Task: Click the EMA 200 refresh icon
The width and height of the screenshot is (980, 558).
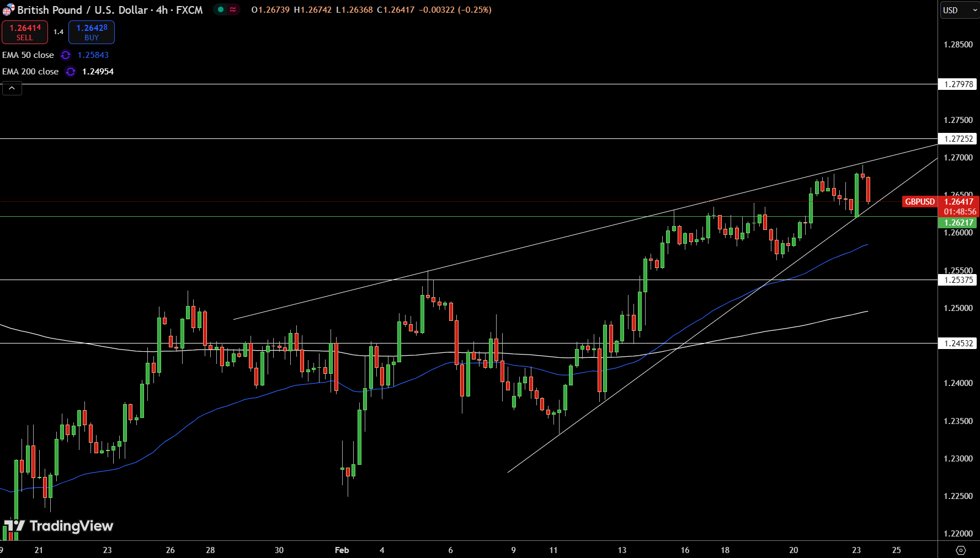Action: 71,72
